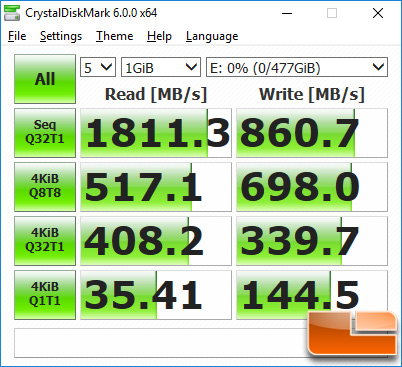The height and width of the screenshot is (367, 402).
Task: Expand the test count dropdown showing 5
Action: [x=98, y=67]
